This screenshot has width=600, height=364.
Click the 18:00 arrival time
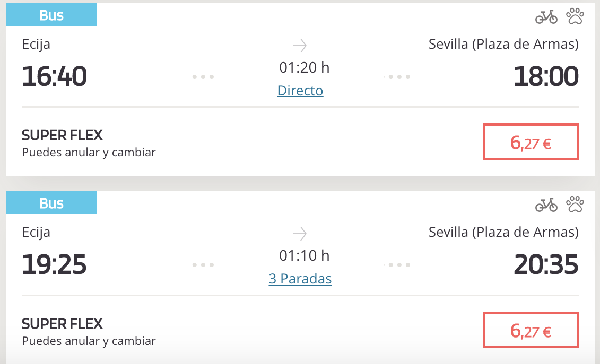pyautogui.click(x=546, y=77)
